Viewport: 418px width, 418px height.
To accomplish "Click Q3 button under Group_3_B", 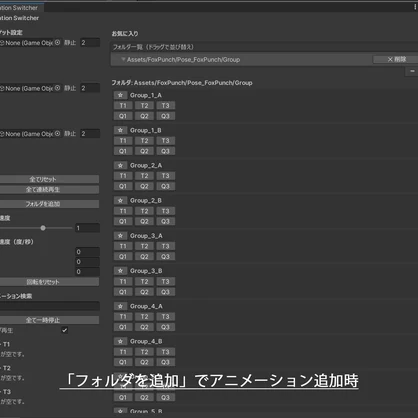I will tap(166, 292).
